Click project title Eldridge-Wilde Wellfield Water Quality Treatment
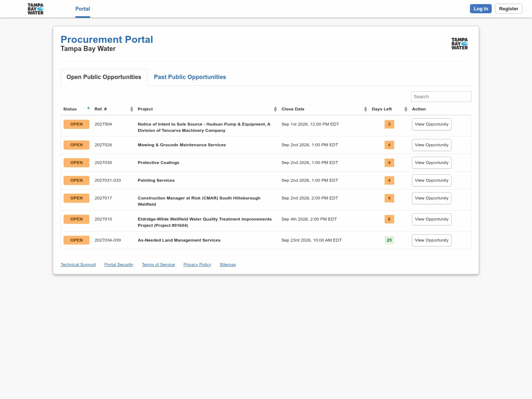532x399 pixels. click(205, 222)
